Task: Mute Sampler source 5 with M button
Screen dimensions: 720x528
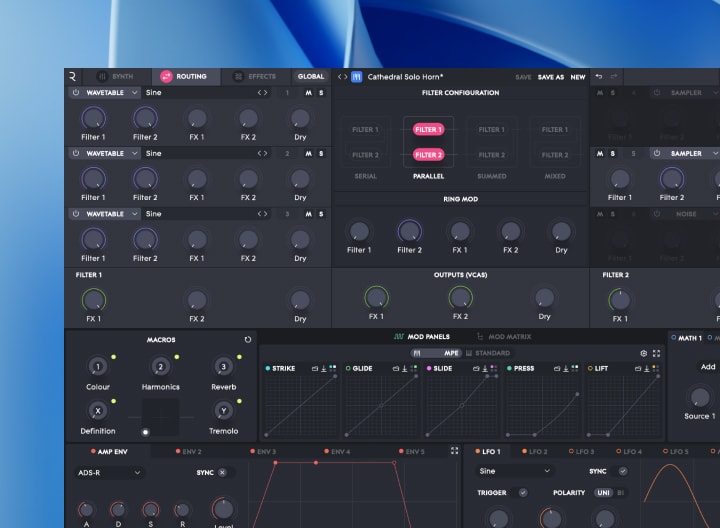Action: pyautogui.click(x=600, y=153)
